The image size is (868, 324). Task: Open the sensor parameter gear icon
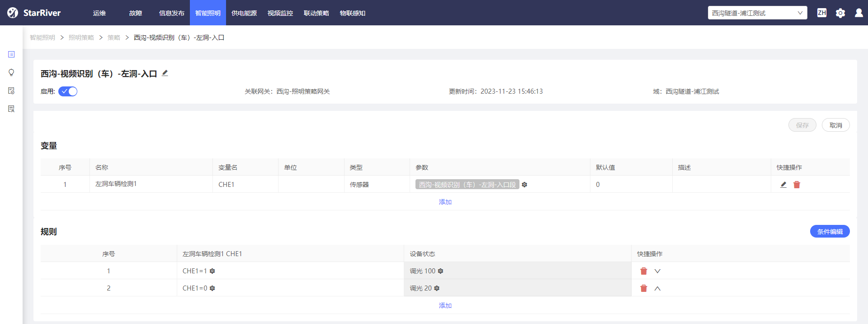[524, 185]
